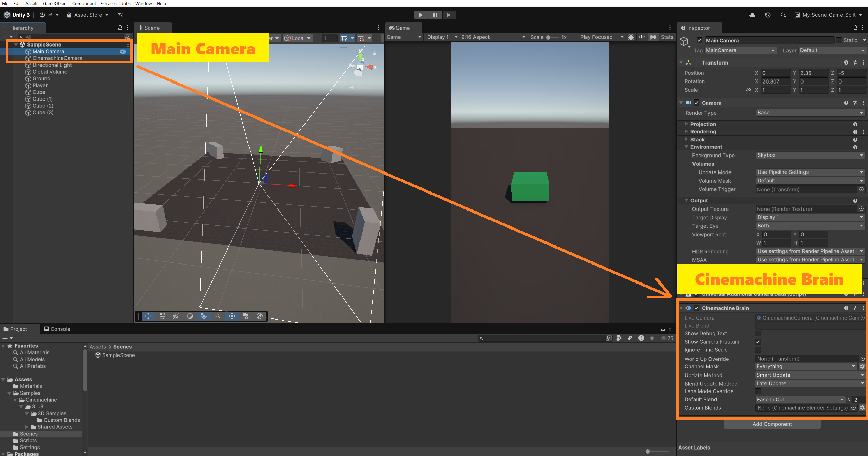This screenshot has height=456, width=868.
Task: Toggle Gizmos bug icon in Game view
Action: pos(631,37)
